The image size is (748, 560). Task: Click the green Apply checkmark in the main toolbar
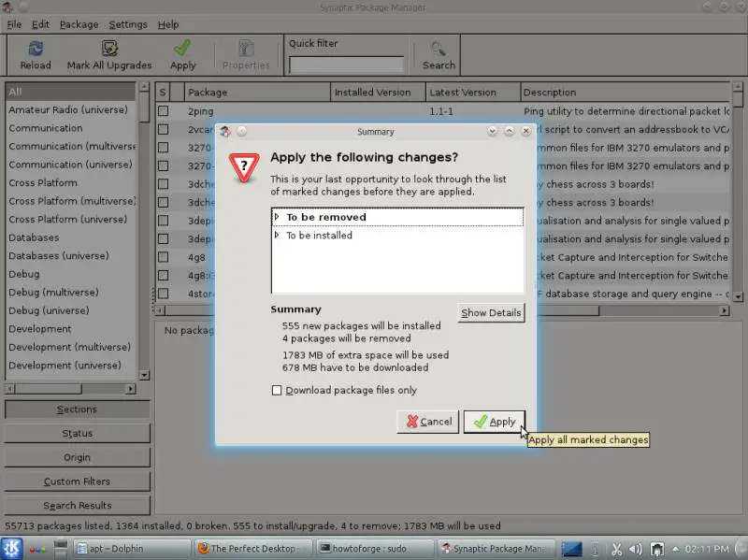click(x=182, y=49)
